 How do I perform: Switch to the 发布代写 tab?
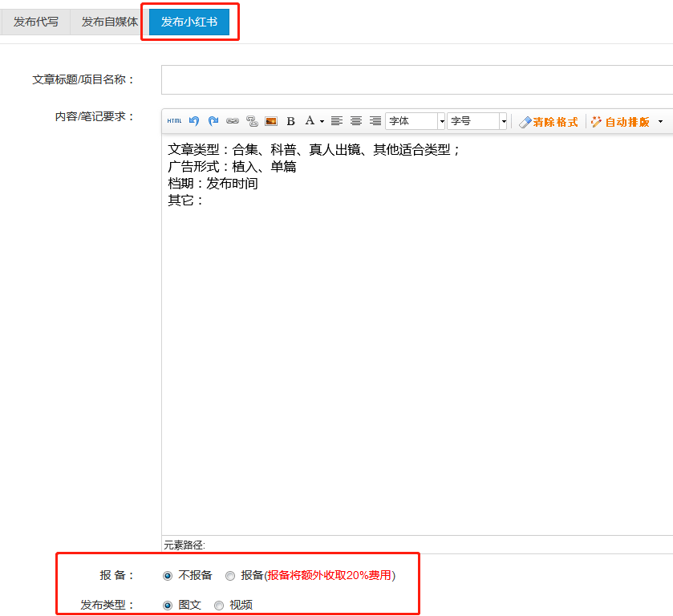click(x=35, y=22)
